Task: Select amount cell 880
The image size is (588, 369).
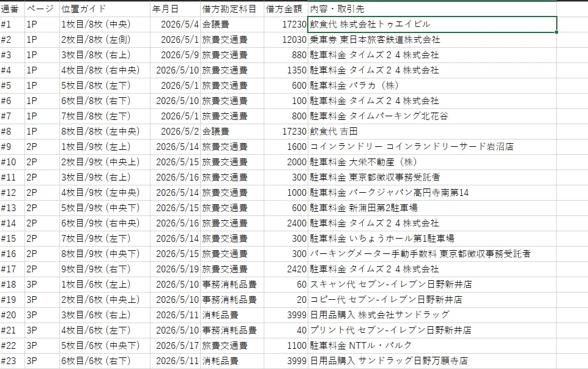Action: pos(286,55)
